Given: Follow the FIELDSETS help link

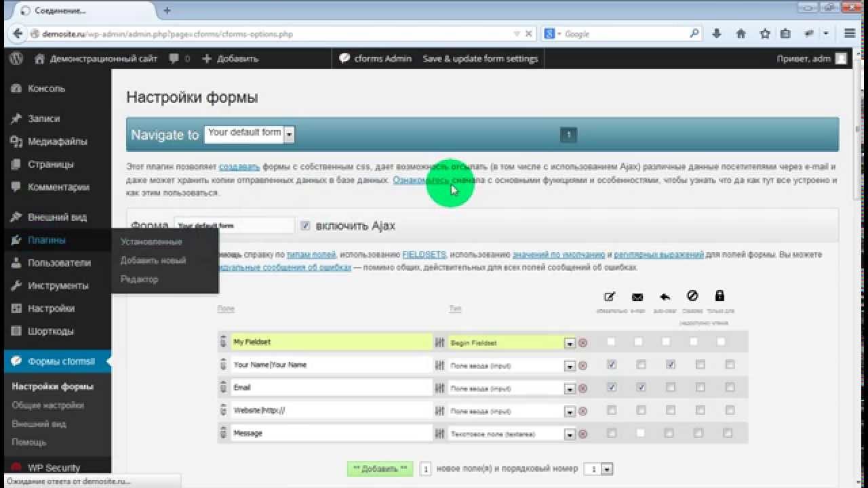Looking at the screenshot, I should coord(424,255).
